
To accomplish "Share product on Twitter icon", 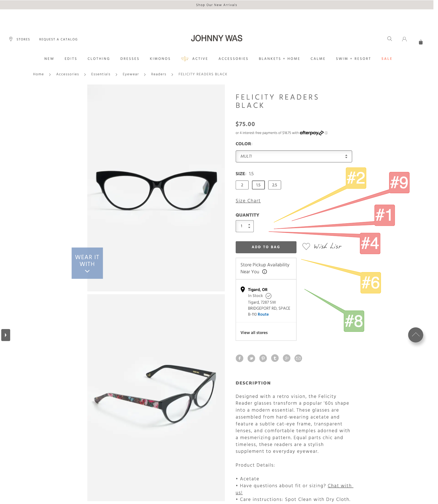I will 251,358.
